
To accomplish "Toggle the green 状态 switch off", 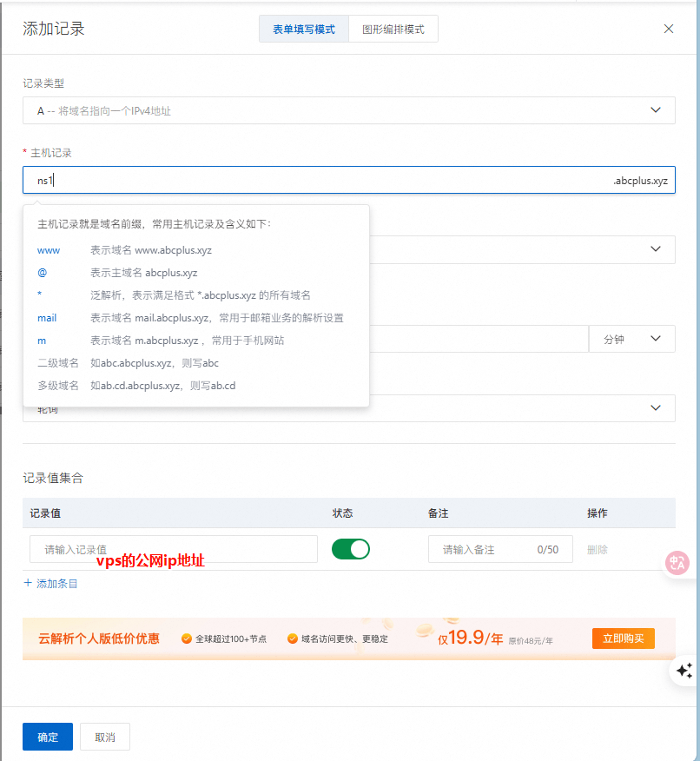I will pos(350,549).
